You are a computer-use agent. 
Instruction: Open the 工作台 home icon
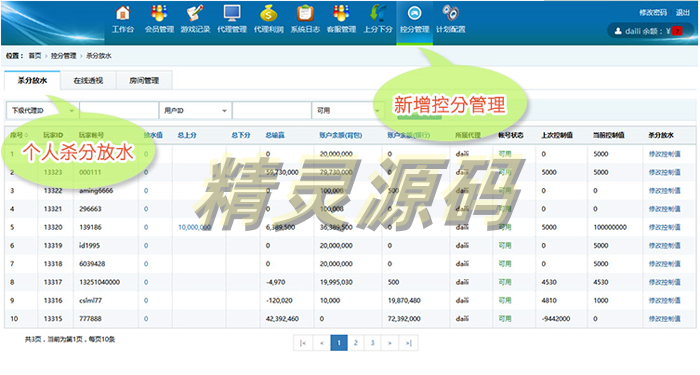[123, 13]
